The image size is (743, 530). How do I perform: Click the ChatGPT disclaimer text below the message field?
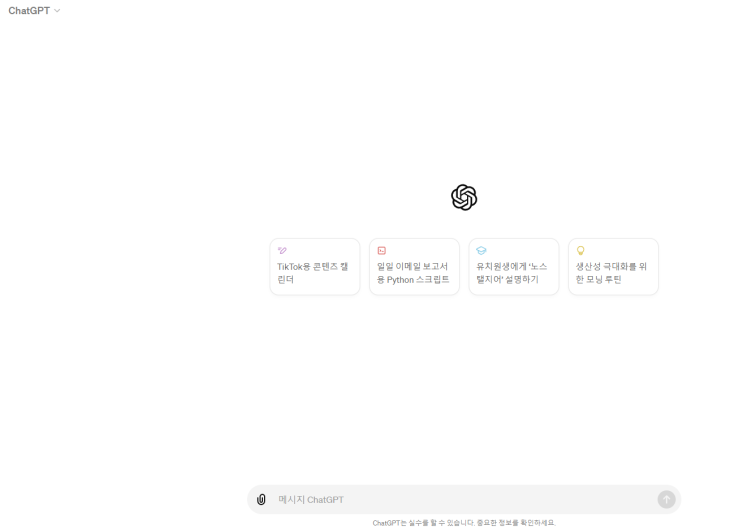464,523
